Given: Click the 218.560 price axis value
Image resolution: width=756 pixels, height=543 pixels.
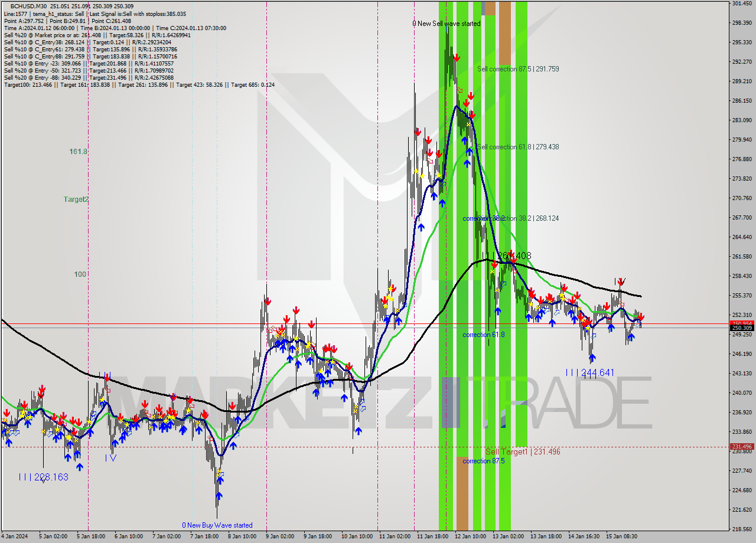Looking at the screenshot, I should point(742,529).
